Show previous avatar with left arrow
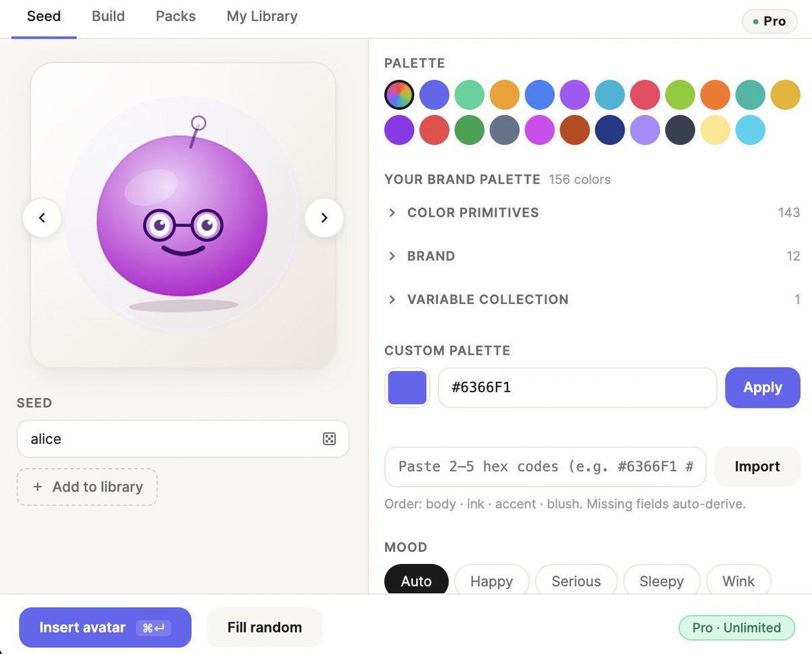812x654 pixels. tap(42, 217)
